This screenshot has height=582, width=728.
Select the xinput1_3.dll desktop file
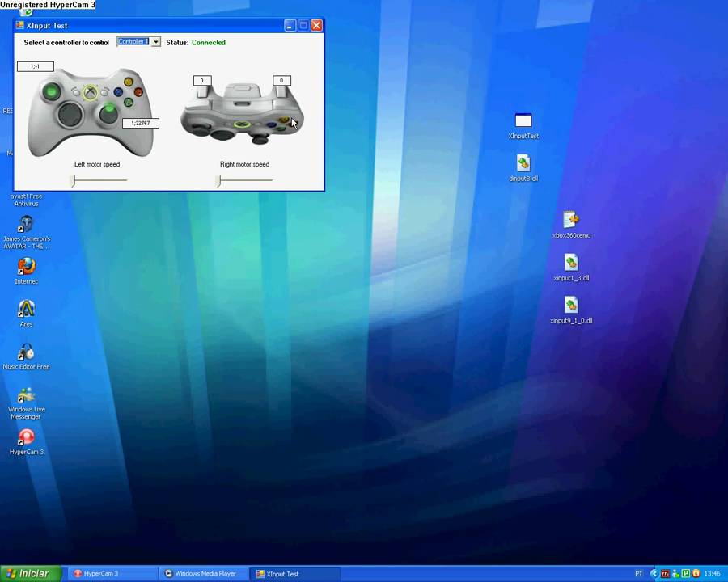[571, 268]
